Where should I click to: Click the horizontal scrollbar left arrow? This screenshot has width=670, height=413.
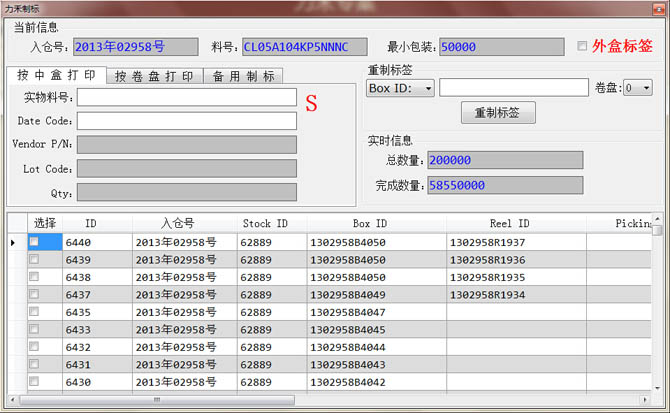click(13, 400)
